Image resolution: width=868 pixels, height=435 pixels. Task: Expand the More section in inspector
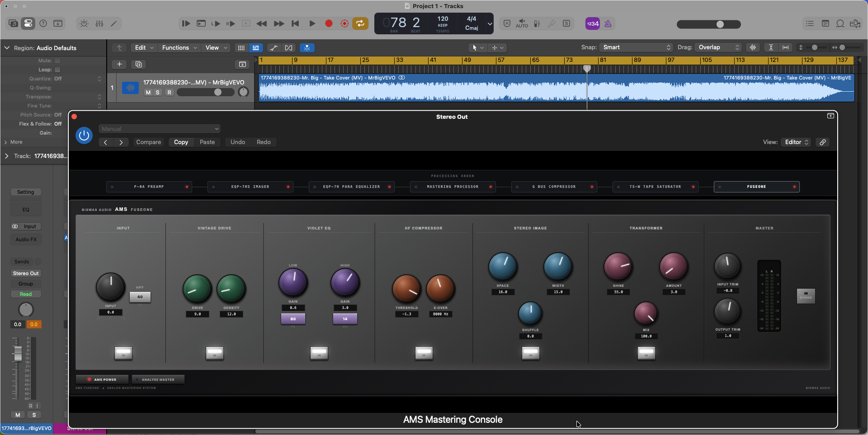click(x=6, y=142)
